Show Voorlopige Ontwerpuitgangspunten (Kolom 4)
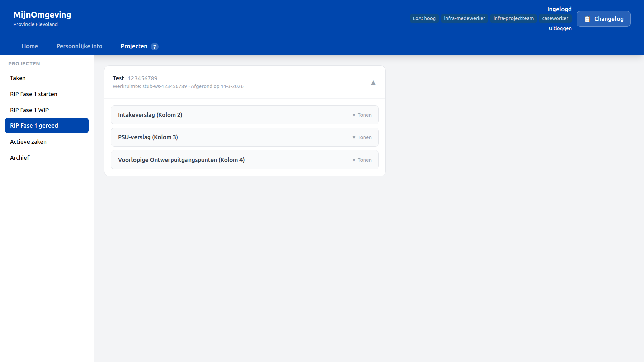The width and height of the screenshot is (644, 362). [362, 160]
